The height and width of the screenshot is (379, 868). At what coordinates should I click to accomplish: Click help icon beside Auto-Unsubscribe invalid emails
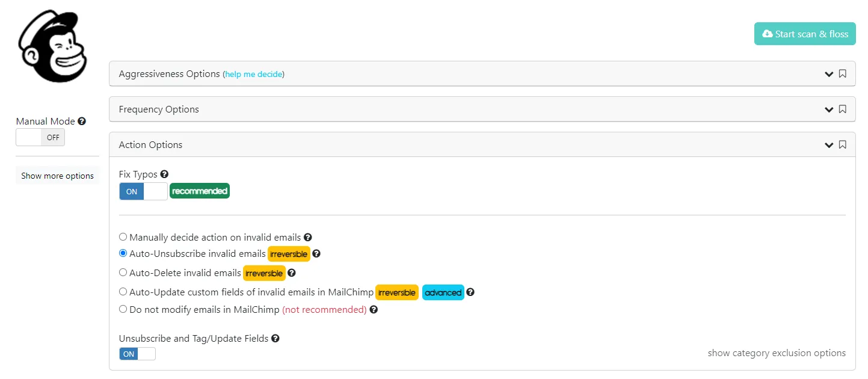316,254
